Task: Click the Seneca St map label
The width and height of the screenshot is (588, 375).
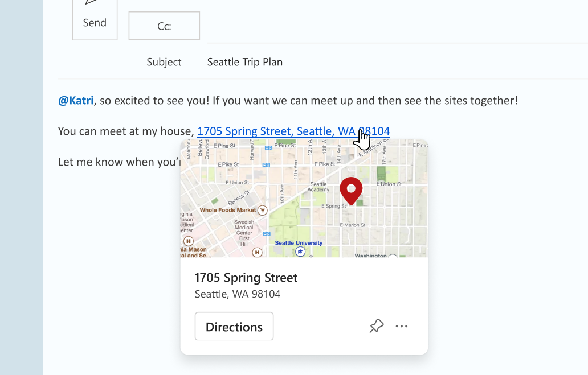Action: point(239,198)
